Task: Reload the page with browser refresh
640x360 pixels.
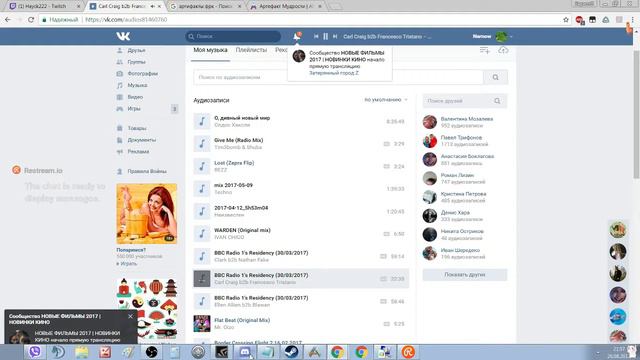Action: tap(31, 20)
